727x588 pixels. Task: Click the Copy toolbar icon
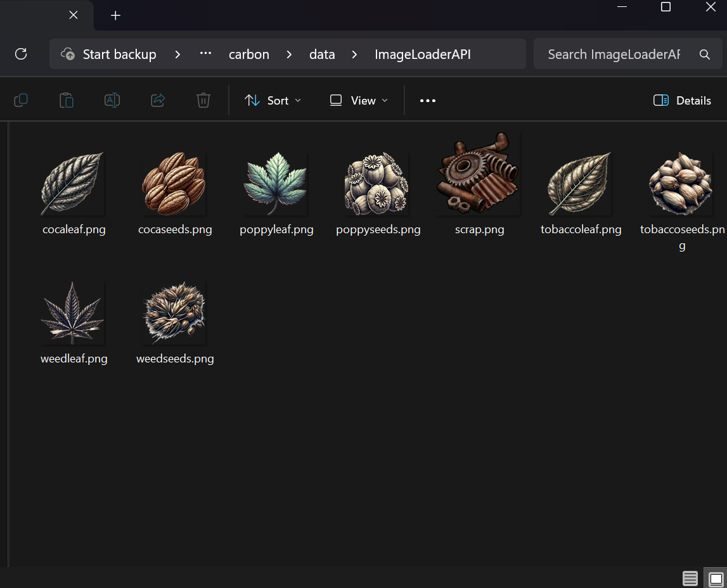point(21,100)
